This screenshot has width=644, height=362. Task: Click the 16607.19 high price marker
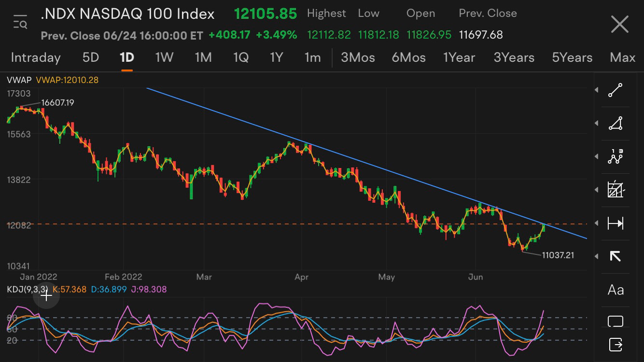pyautogui.click(x=57, y=102)
